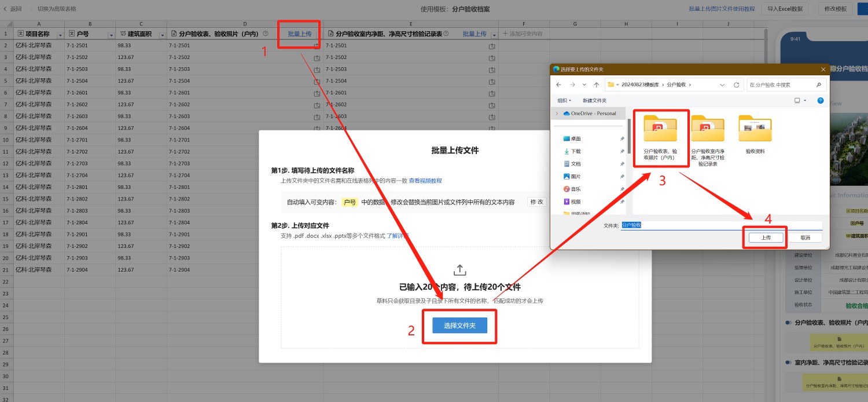This screenshot has height=402, width=868.
Task: Click 批量上传 in the column D header
Action: pos(299,34)
